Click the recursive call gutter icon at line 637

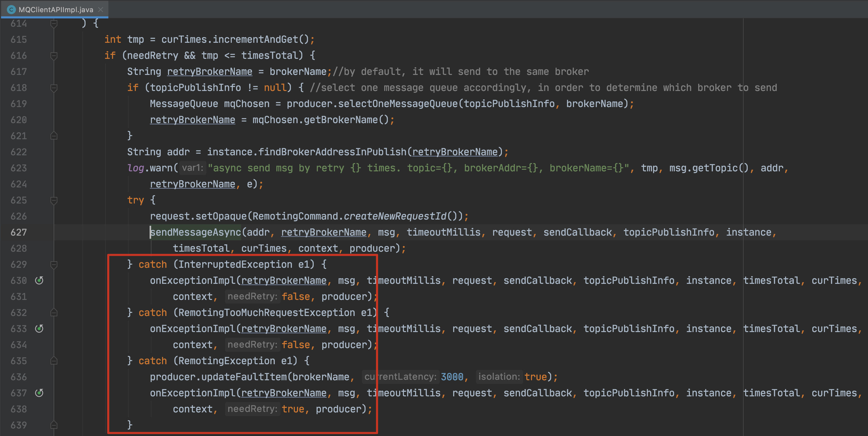[39, 393]
